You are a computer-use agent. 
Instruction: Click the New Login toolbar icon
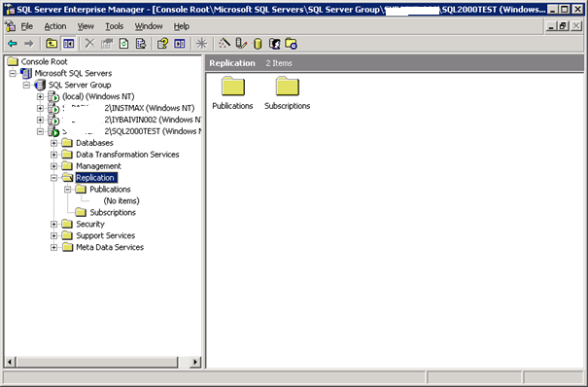(x=275, y=44)
